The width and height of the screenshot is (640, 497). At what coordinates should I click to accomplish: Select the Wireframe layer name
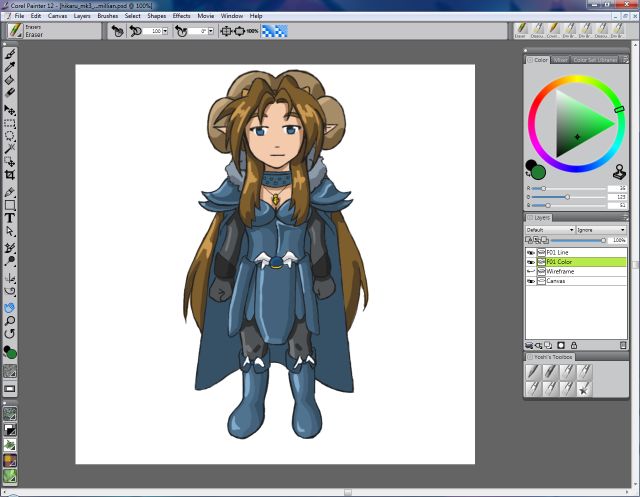pos(560,272)
